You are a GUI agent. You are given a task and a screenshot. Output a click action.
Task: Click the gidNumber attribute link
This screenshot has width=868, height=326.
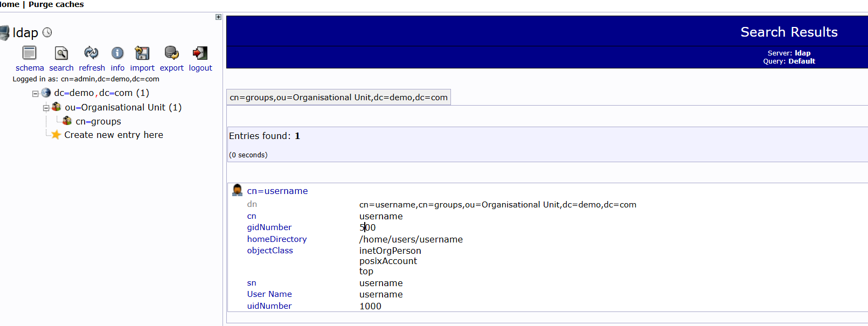(269, 227)
